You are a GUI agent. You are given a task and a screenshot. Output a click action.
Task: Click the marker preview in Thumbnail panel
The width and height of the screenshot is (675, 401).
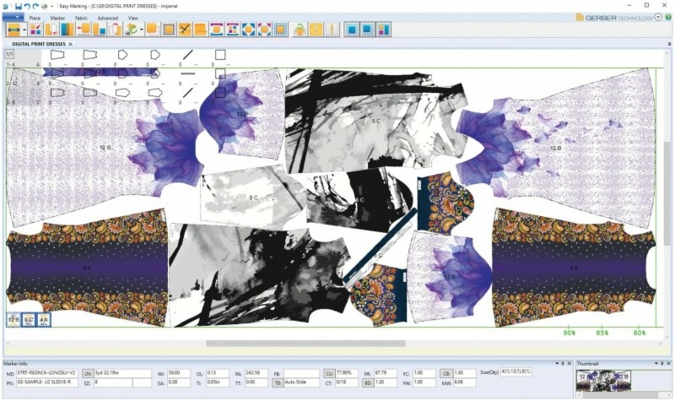(603, 380)
